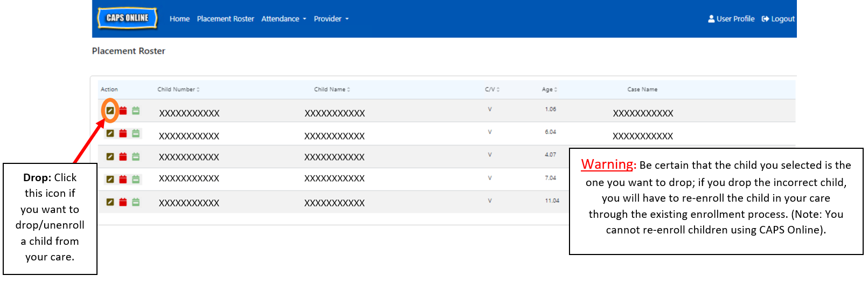This screenshot has height=282, width=868.
Task: Sort the table by Child Number
Action: [178, 90]
